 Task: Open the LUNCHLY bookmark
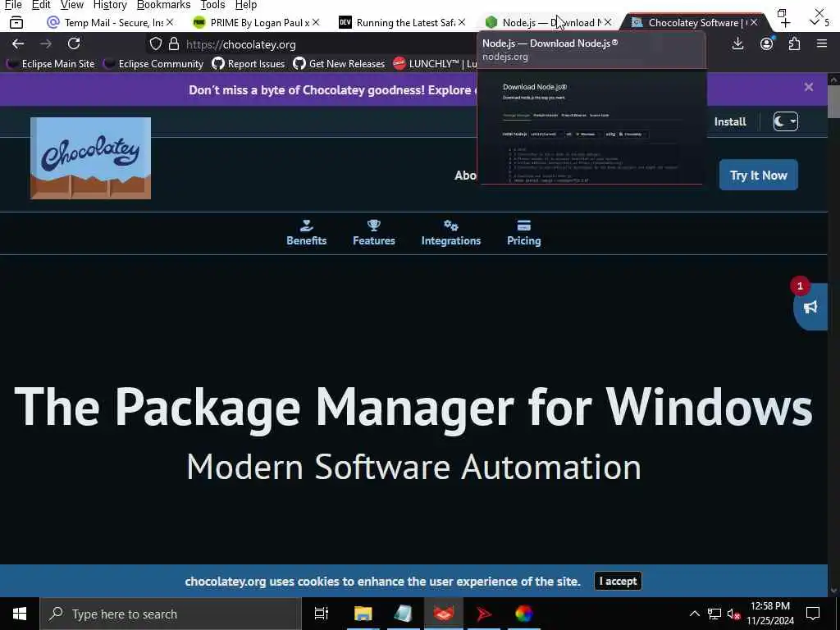(x=435, y=64)
